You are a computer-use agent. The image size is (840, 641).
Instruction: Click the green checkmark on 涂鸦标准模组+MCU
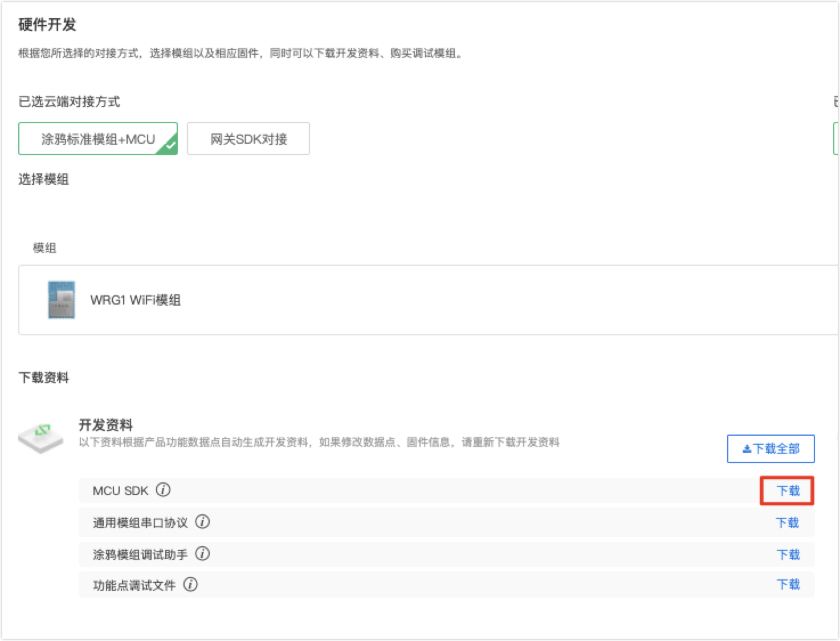(170, 146)
